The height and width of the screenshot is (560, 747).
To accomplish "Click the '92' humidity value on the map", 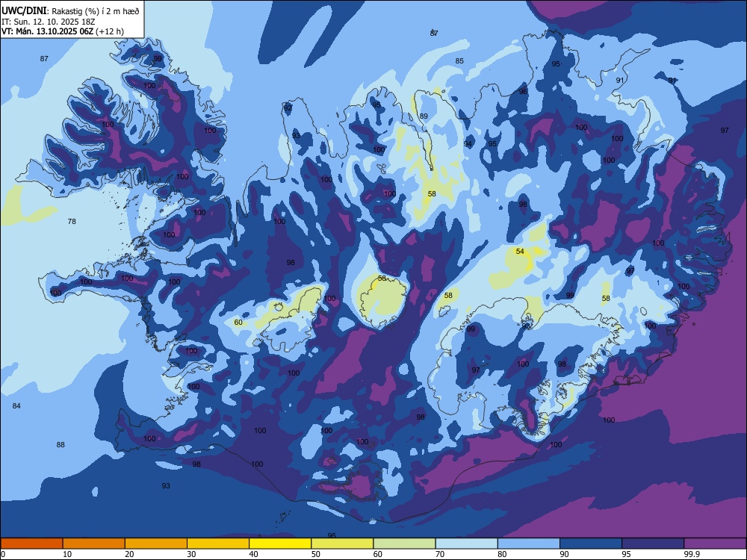I will (288, 108).
